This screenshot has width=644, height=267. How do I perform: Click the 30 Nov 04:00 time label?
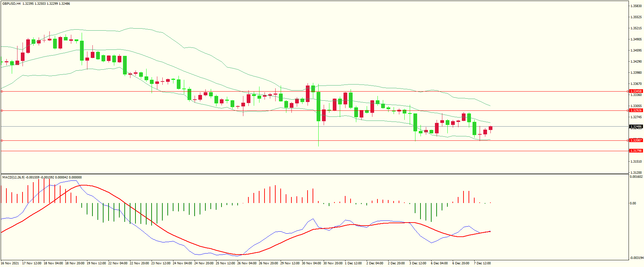[x=312, y=263]
